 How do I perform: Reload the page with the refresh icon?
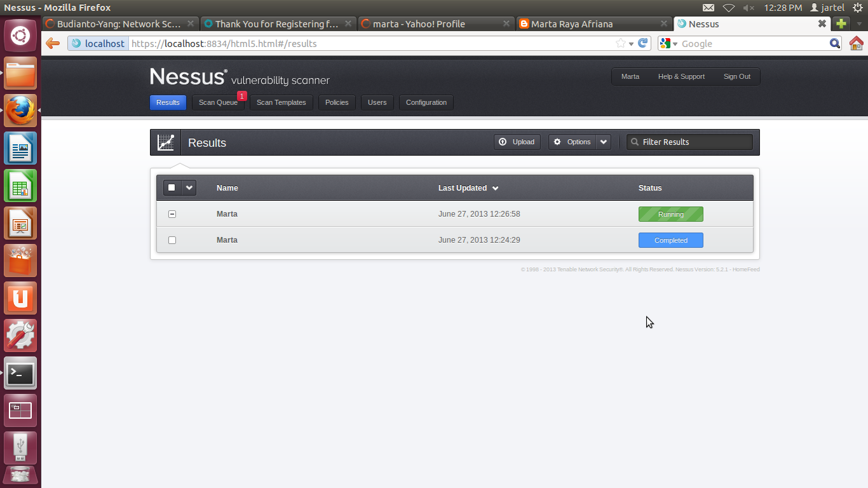click(643, 43)
